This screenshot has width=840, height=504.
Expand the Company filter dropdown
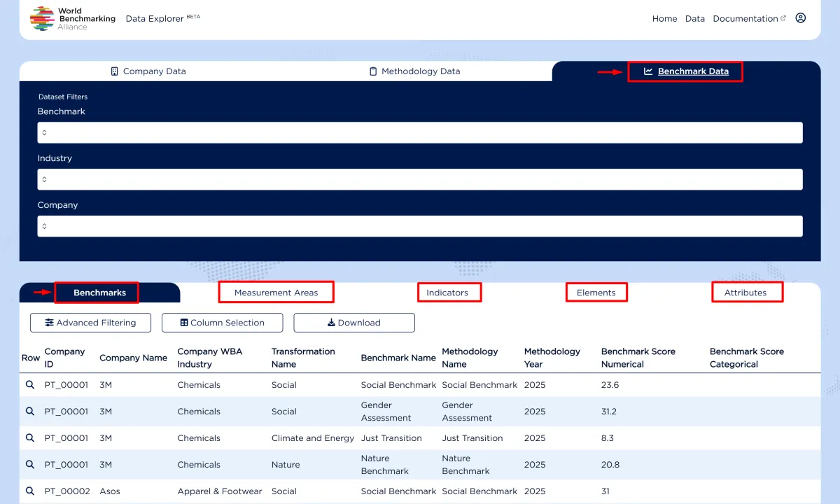pos(420,226)
